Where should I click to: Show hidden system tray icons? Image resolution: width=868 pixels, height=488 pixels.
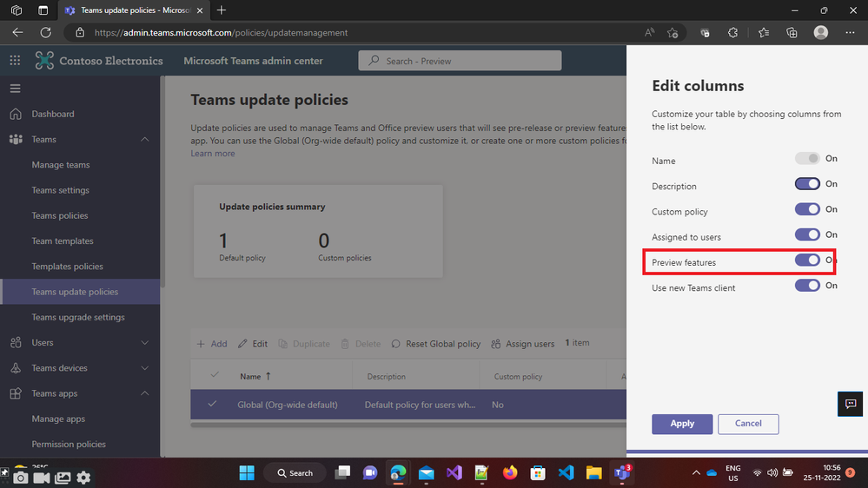click(696, 472)
